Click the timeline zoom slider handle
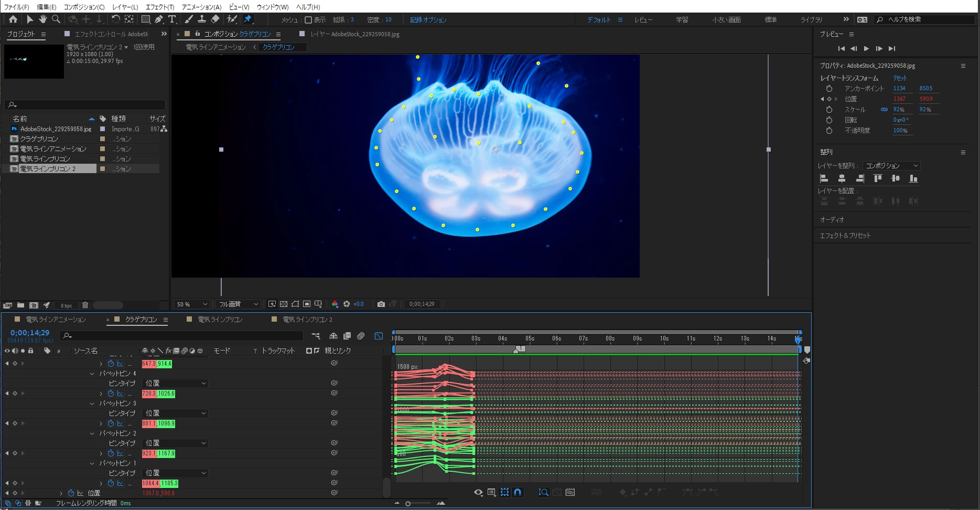 [408, 504]
